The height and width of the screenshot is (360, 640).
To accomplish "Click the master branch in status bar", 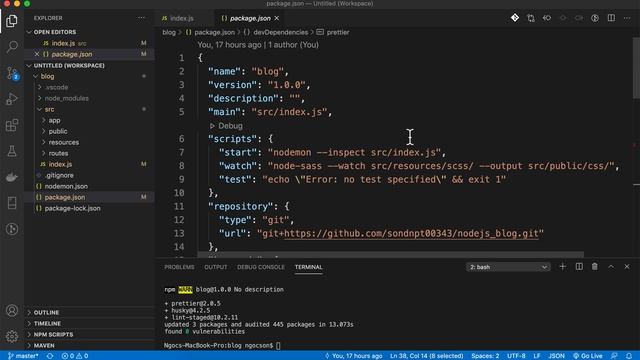I will [23, 356].
